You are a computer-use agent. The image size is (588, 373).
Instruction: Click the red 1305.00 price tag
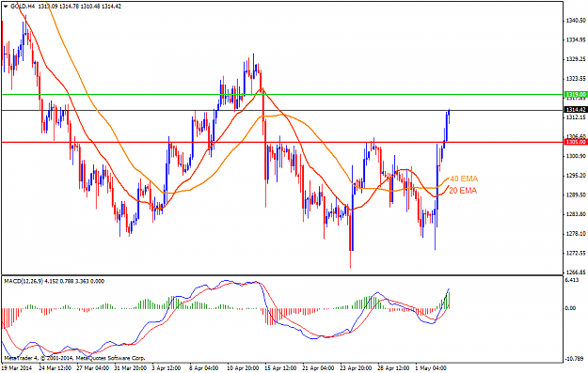pyautogui.click(x=576, y=142)
